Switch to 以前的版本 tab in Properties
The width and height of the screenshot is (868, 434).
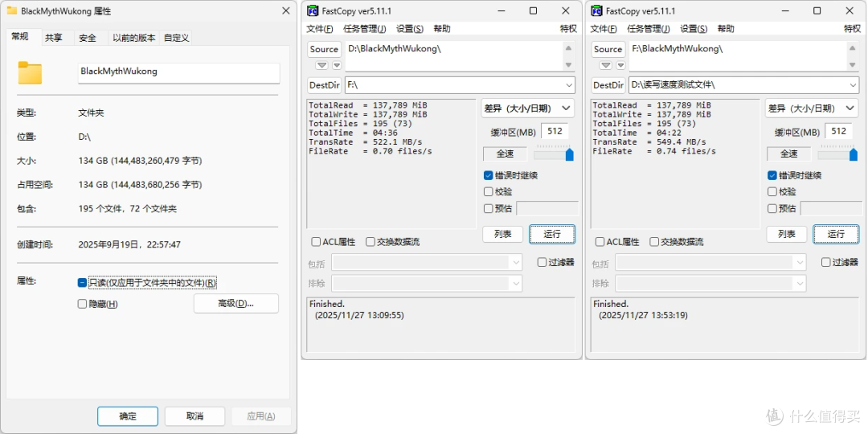click(x=133, y=38)
